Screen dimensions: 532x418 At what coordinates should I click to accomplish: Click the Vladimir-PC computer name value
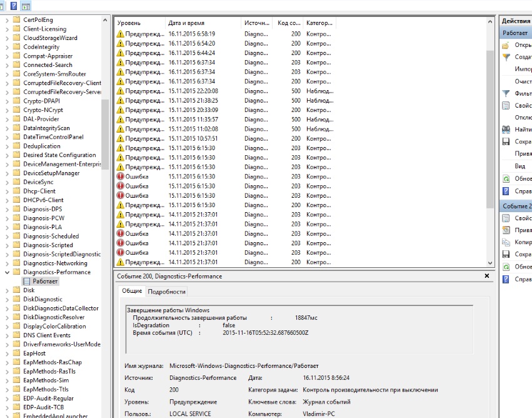coord(319,414)
